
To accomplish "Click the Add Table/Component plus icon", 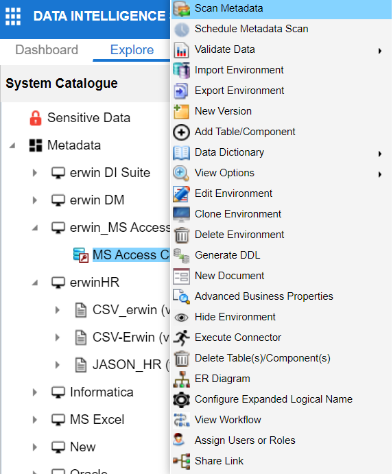I will coord(181,132).
